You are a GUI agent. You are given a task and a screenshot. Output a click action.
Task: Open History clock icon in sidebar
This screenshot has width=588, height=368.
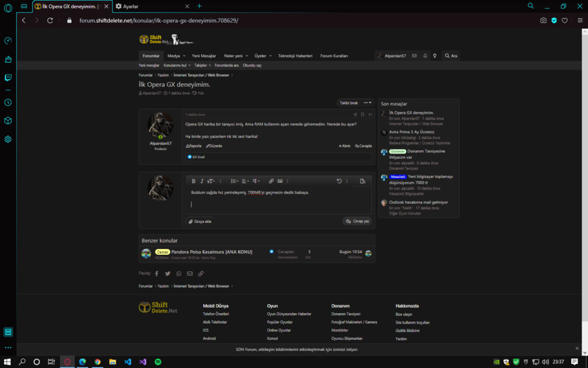pyautogui.click(x=8, y=103)
